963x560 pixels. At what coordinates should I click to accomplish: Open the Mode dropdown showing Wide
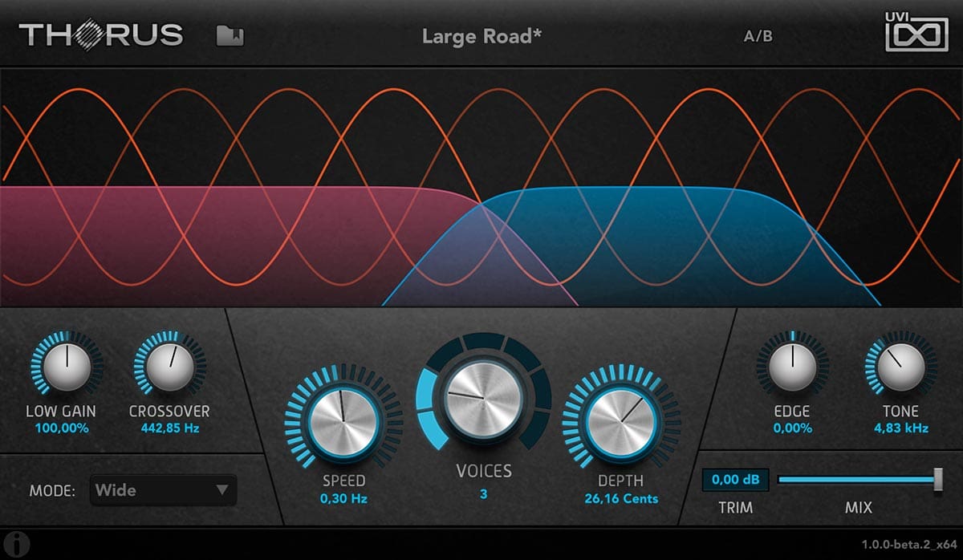click(164, 489)
